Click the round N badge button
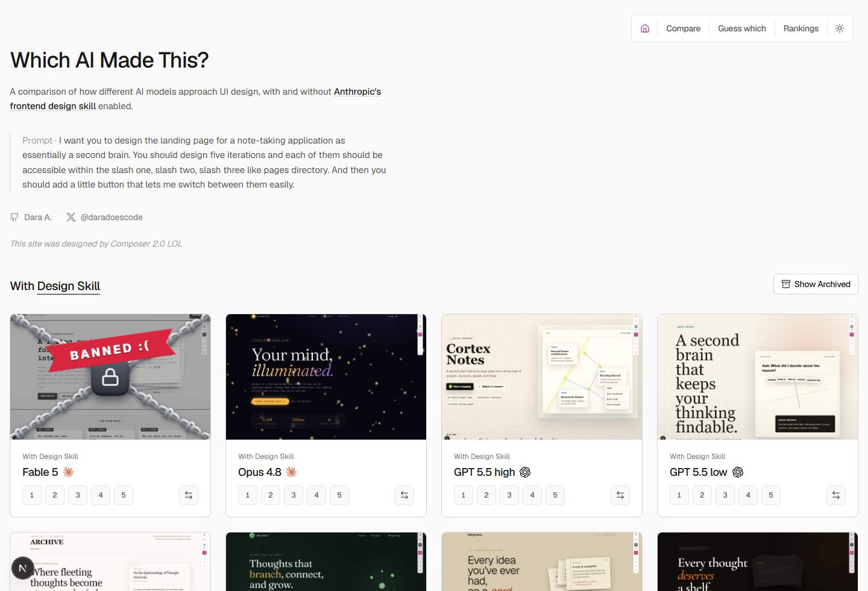 [22, 568]
